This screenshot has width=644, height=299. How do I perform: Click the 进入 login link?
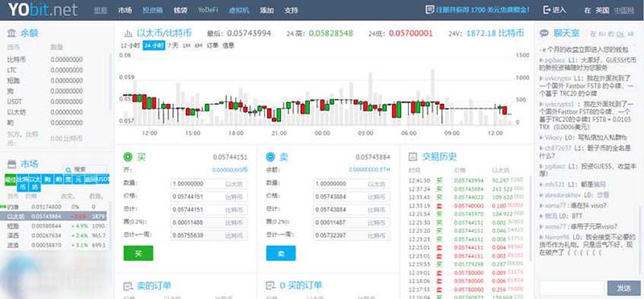coord(559,10)
